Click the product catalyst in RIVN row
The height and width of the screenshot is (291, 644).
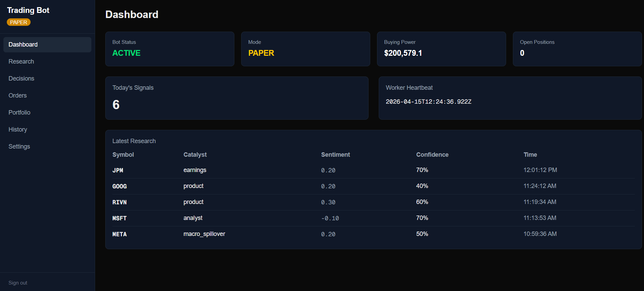193,202
